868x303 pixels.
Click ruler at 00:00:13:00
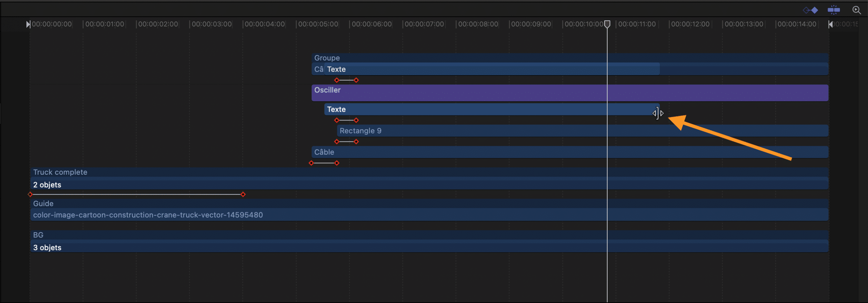point(744,24)
